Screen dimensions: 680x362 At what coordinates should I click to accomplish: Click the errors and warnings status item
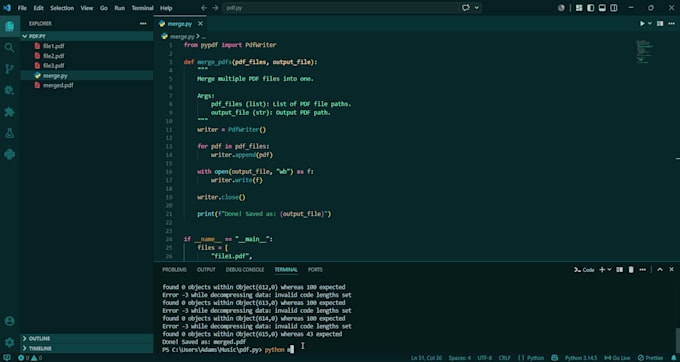[30, 358]
